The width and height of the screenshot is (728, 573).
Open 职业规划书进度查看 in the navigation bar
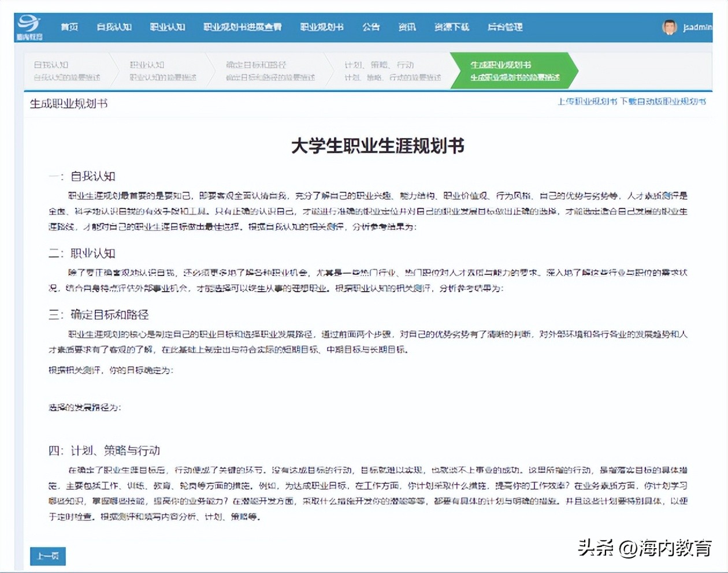coord(242,27)
